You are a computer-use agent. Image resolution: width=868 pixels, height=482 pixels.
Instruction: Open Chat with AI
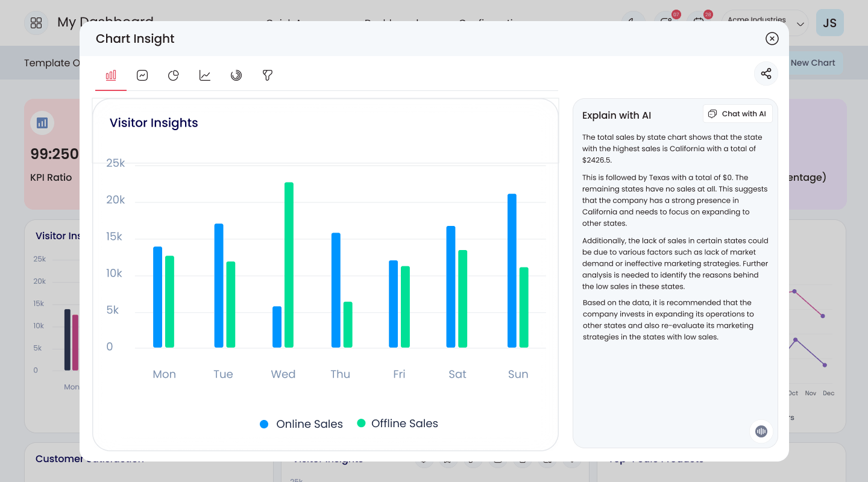(738, 114)
